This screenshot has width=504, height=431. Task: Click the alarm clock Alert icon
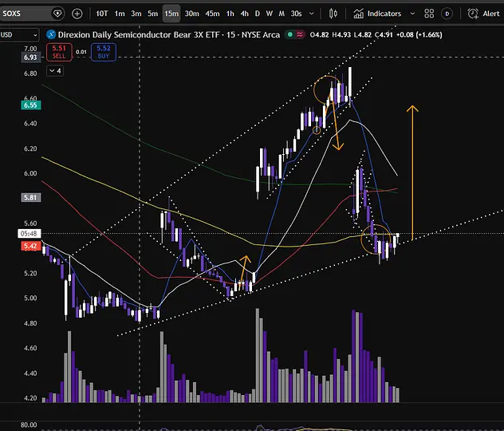point(473,14)
